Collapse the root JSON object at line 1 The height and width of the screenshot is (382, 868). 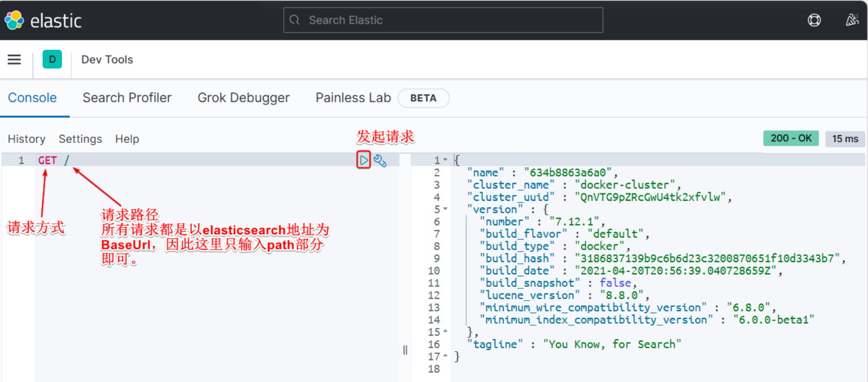point(446,160)
